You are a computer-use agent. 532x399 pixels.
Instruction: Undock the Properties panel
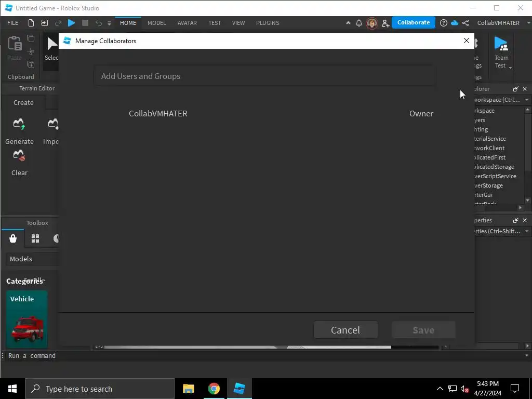pyautogui.click(x=516, y=220)
